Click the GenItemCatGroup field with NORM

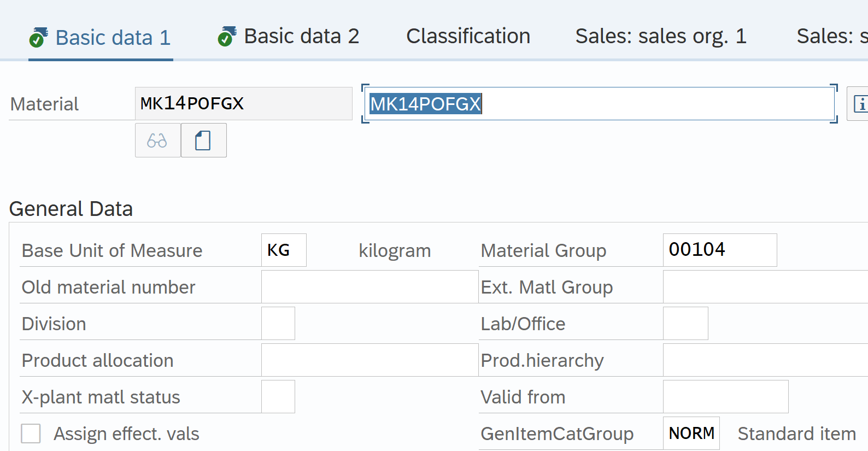pos(691,434)
